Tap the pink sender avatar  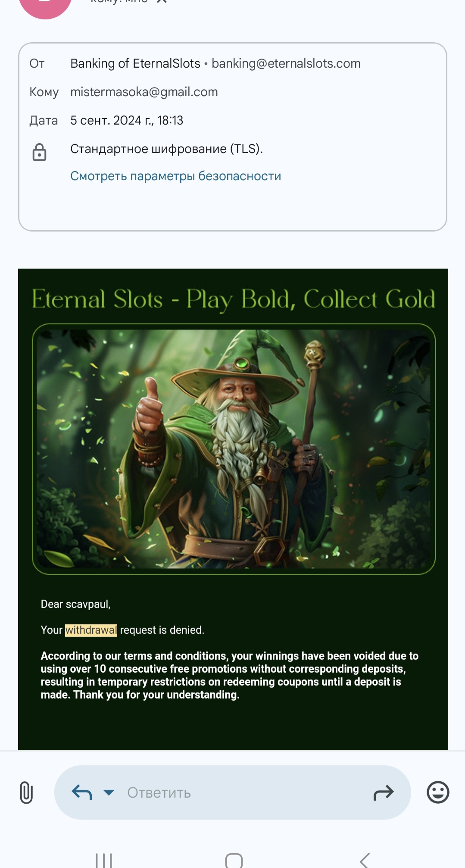(x=45, y=6)
